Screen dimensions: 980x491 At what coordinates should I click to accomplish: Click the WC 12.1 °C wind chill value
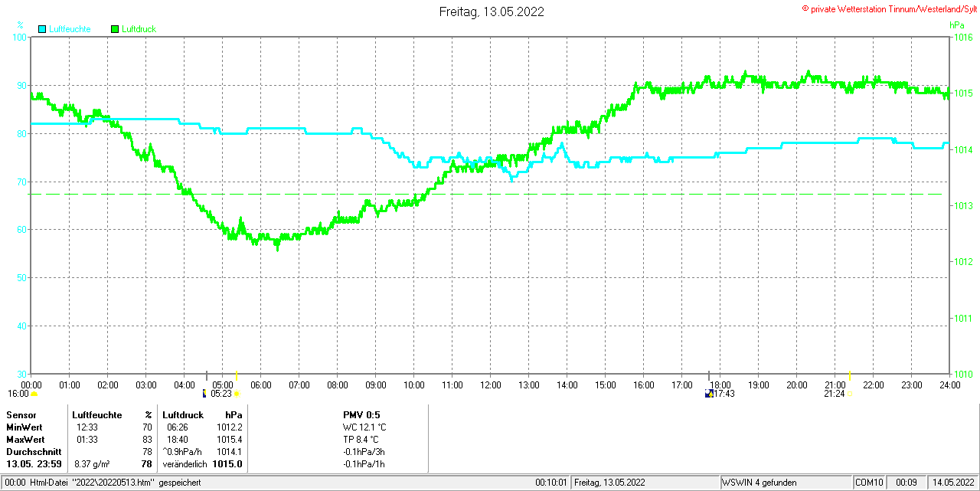(x=364, y=427)
